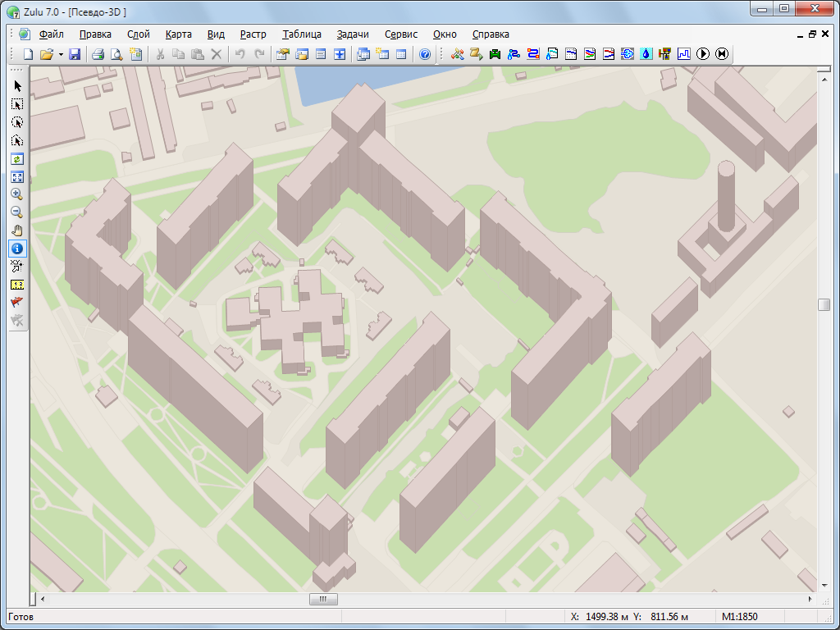Select the arrow pointer tool

pyautogui.click(x=17, y=86)
